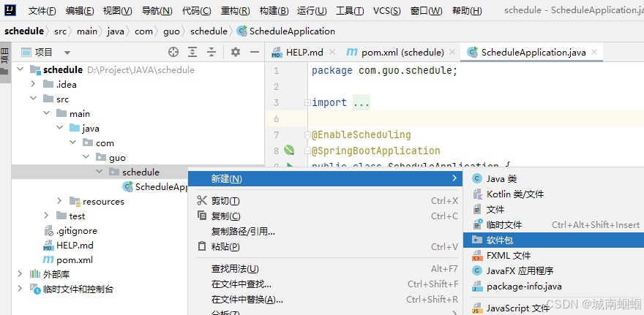Select HELP.md in project tree
644x315 pixels.
pos(75,246)
